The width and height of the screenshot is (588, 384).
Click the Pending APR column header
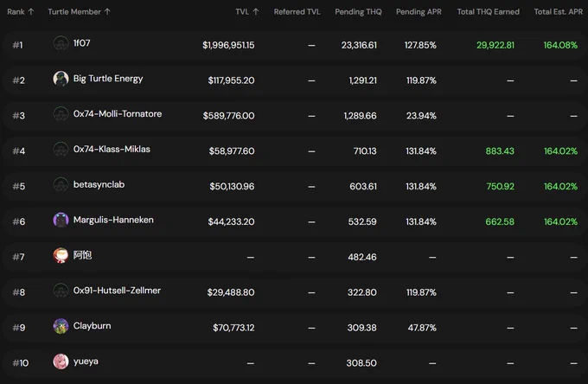coord(419,11)
